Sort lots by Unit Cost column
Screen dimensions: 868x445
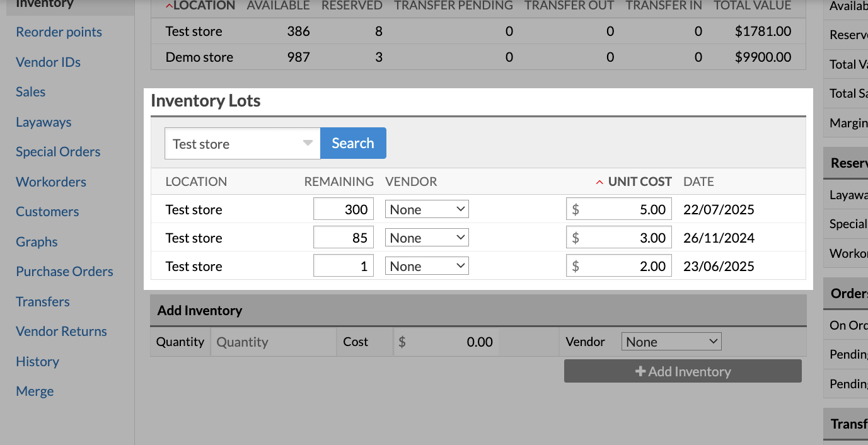[x=639, y=182]
